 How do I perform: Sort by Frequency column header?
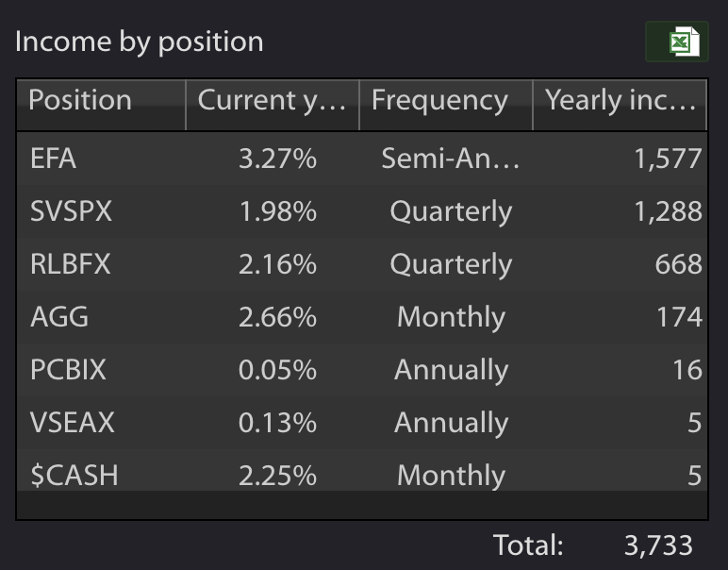[x=446, y=105]
